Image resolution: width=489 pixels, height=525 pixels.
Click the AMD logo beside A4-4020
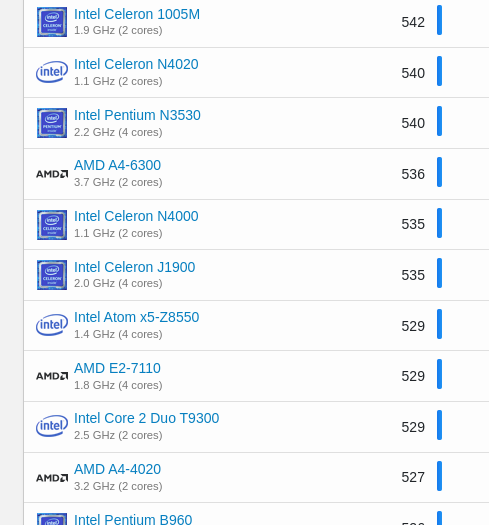coord(52,478)
